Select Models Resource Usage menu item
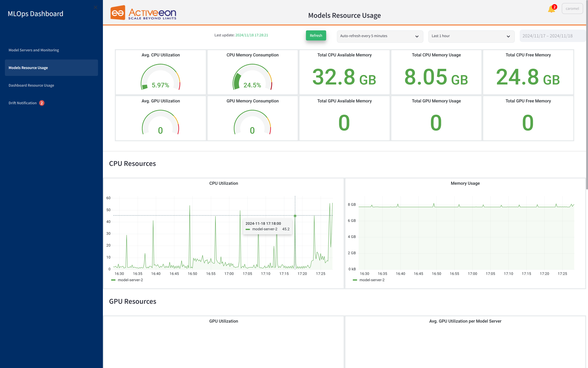The image size is (588, 368). [51, 68]
